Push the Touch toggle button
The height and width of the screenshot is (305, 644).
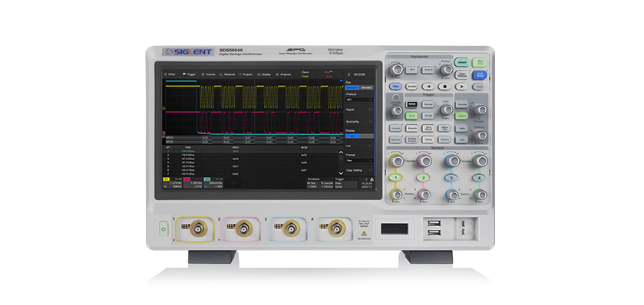478,87
